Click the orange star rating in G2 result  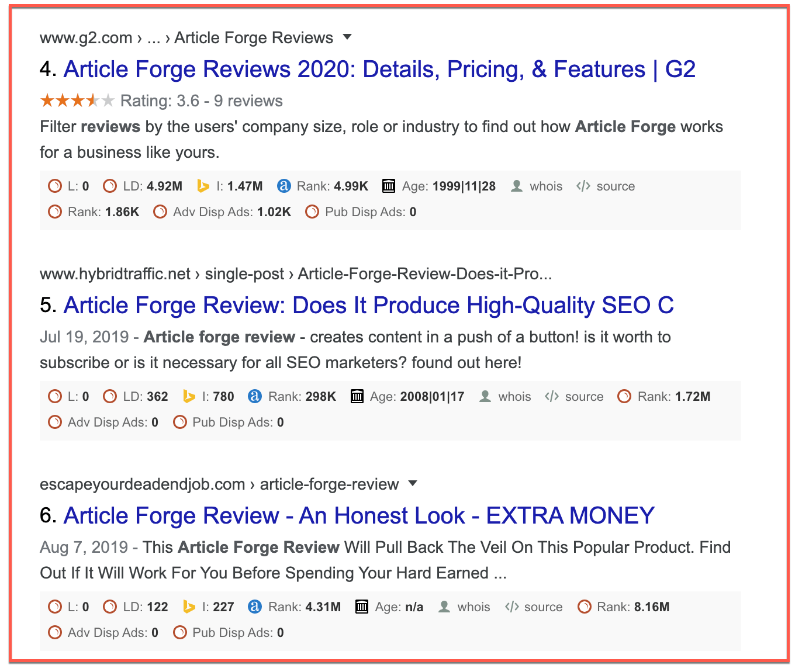77,101
